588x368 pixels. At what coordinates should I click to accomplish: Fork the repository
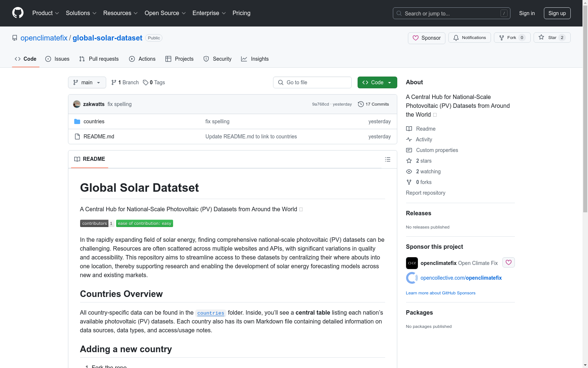512,38
